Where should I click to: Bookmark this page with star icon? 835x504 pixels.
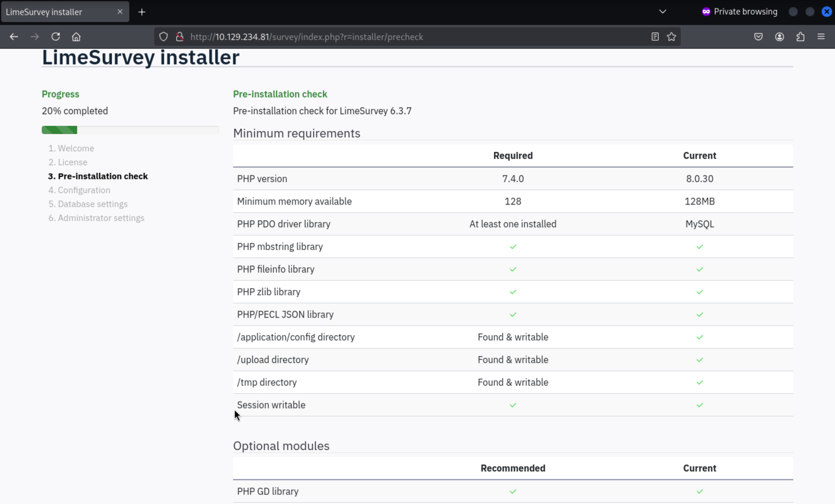point(671,37)
